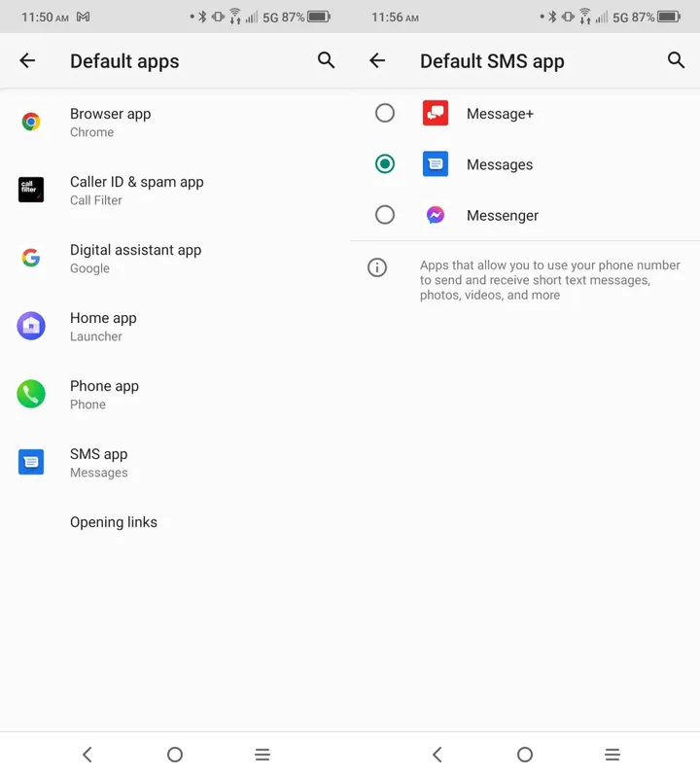
Task: Open the Caller ID & spam app setting
Action: pyautogui.click(x=136, y=190)
